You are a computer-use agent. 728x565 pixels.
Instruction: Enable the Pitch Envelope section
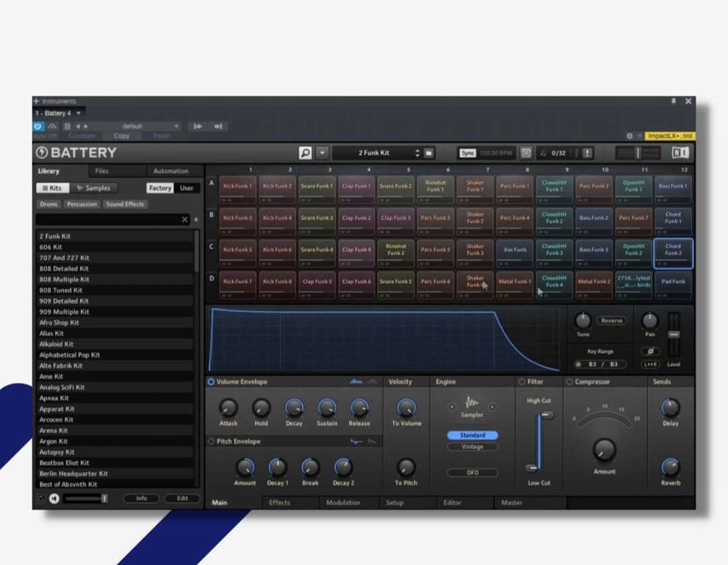[x=211, y=442]
